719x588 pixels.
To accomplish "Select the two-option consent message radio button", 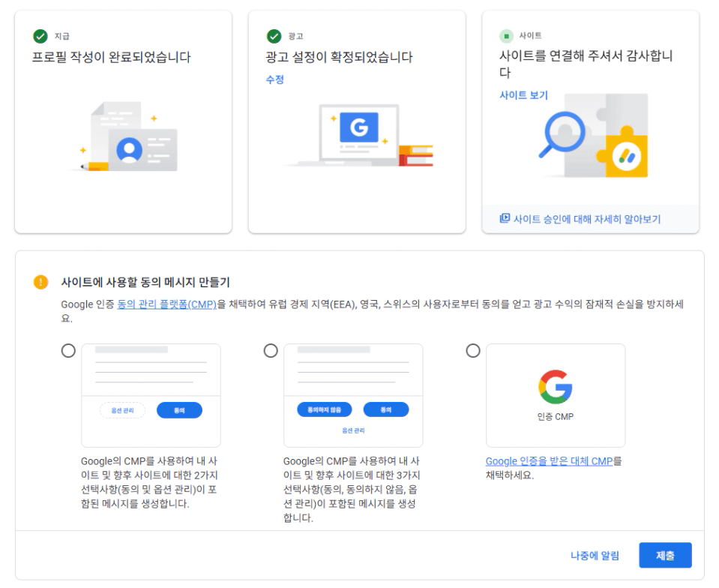I will tap(68, 351).
